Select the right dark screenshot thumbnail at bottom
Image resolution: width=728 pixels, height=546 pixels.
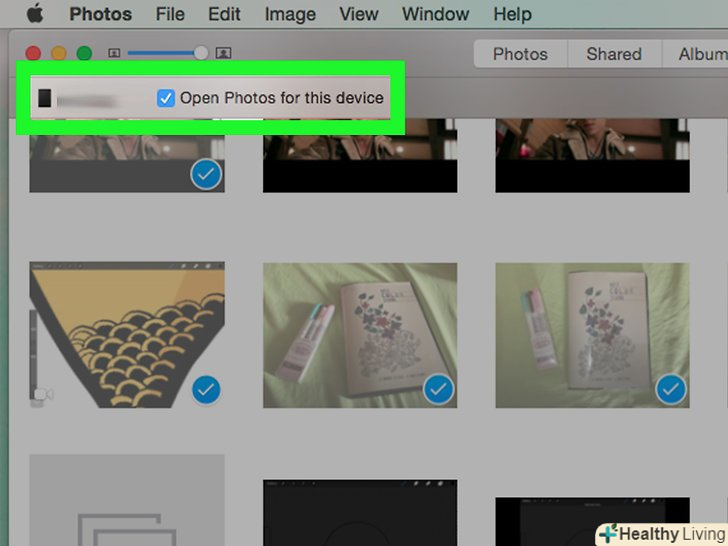click(592, 521)
